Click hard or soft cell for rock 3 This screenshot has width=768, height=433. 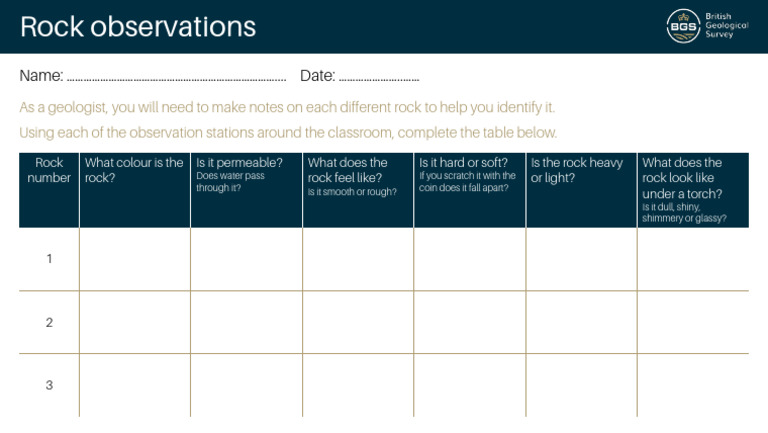click(469, 385)
